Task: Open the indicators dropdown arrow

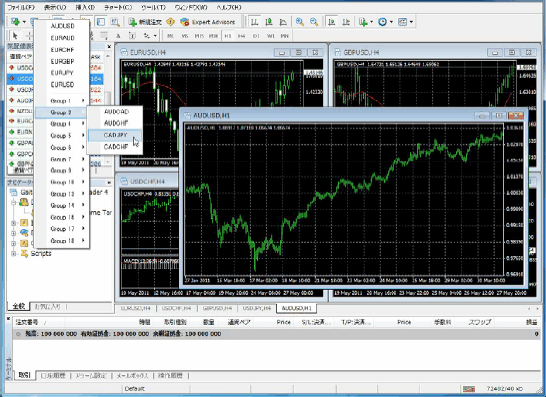Action: 372,22
